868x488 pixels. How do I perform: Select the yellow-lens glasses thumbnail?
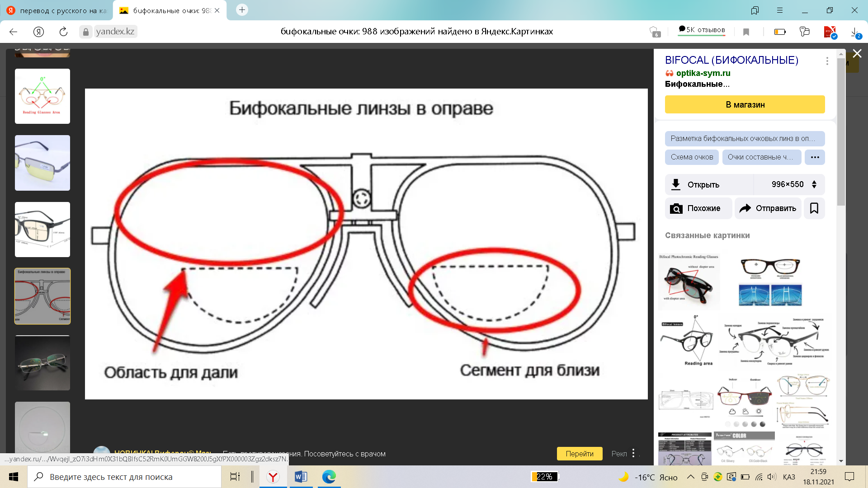coord(42,163)
